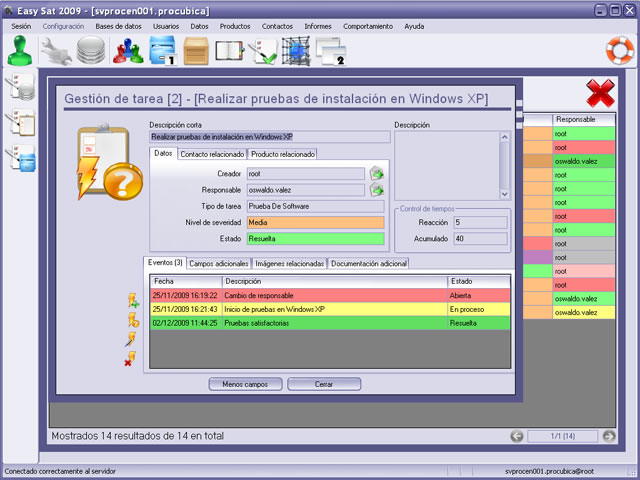Click the add event lightning icon with plus
This screenshot has height=480, width=640.
click(133, 301)
